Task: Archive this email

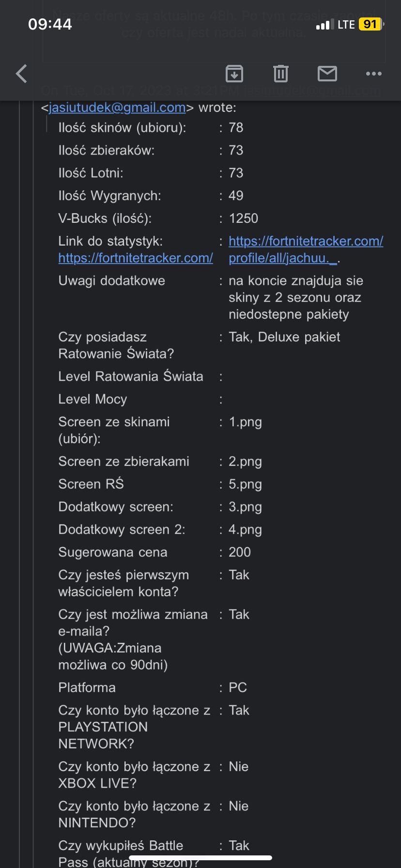Action: (234, 74)
